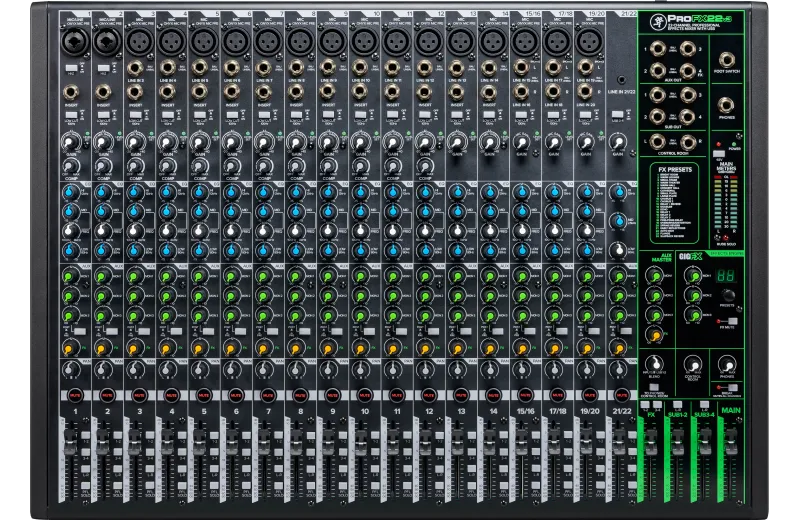Image resolution: width=800 pixels, height=520 pixels.
Task: Click the FX PRESETS list heading
Action: 674,169
